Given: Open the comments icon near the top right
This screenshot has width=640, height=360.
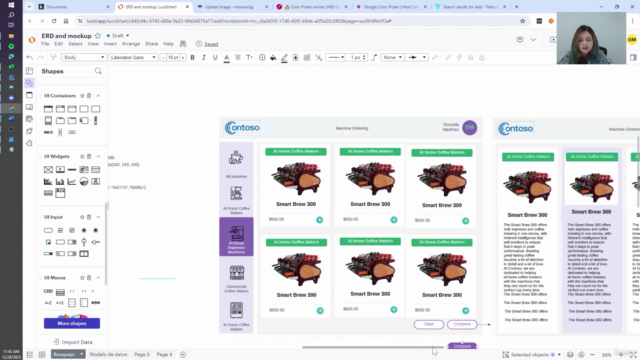Looking at the screenshot, I should click(520, 40).
